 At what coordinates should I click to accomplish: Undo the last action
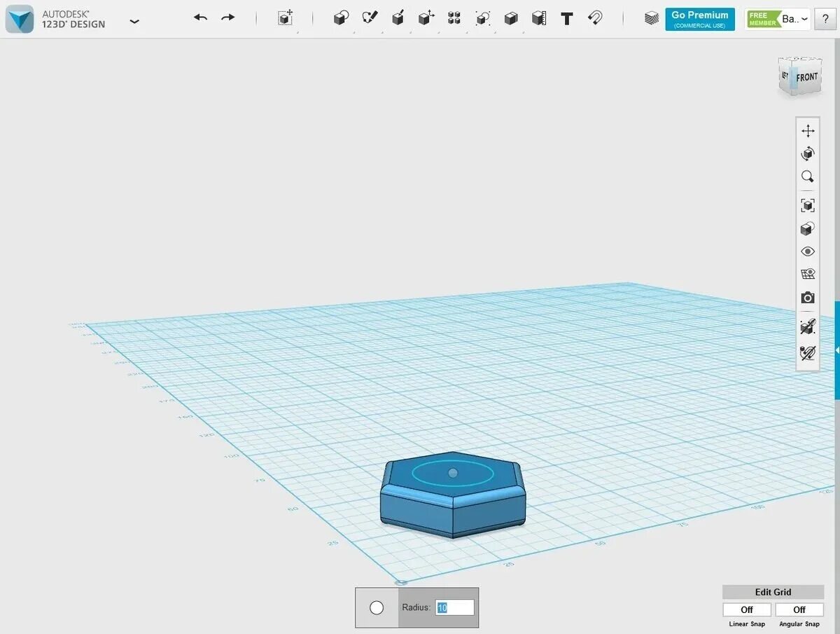point(200,18)
